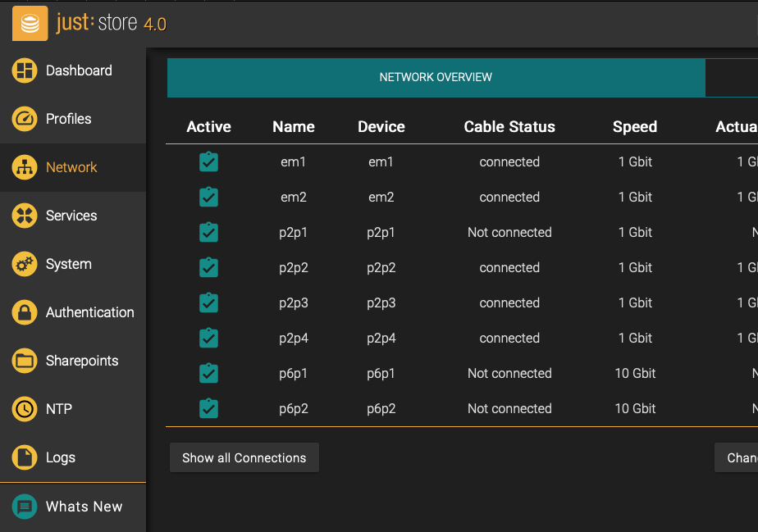Click Not connected status of p6p1
The height and width of the screenshot is (532, 758).
pyautogui.click(x=509, y=374)
